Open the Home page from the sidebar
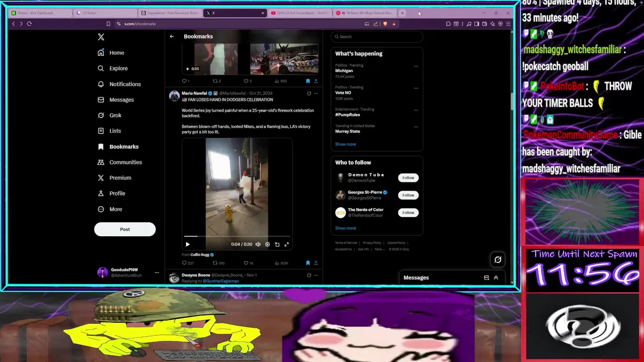Image resolution: width=644 pixels, height=362 pixels. pos(111,53)
